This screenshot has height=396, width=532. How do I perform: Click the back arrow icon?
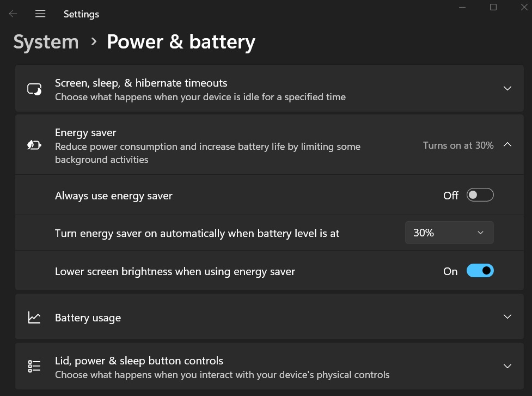point(13,14)
